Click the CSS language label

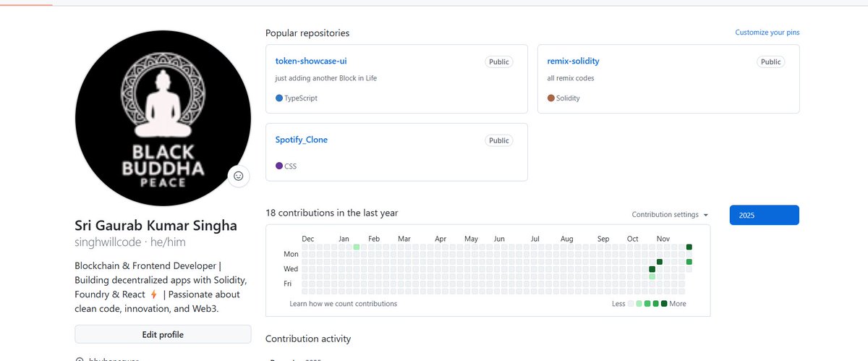pyautogui.click(x=290, y=166)
